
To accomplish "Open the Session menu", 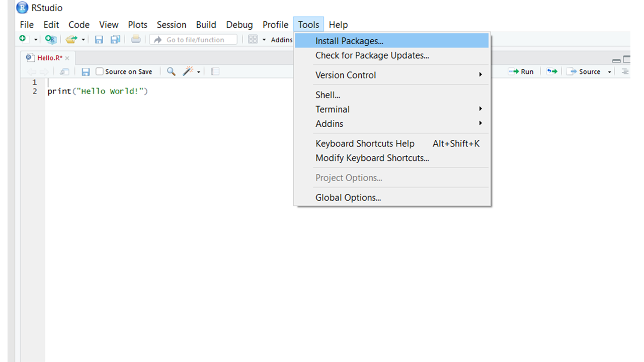I will pyautogui.click(x=172, y=25).
